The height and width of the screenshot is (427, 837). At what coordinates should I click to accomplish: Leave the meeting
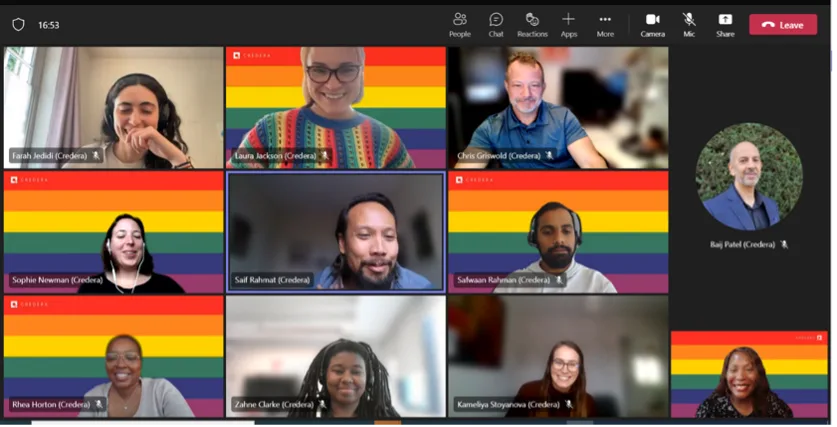point(783,25)
